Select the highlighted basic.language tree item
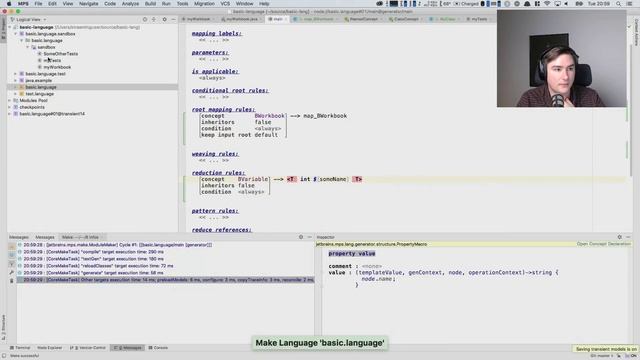 pyautogui.click(x=41, y=87)
